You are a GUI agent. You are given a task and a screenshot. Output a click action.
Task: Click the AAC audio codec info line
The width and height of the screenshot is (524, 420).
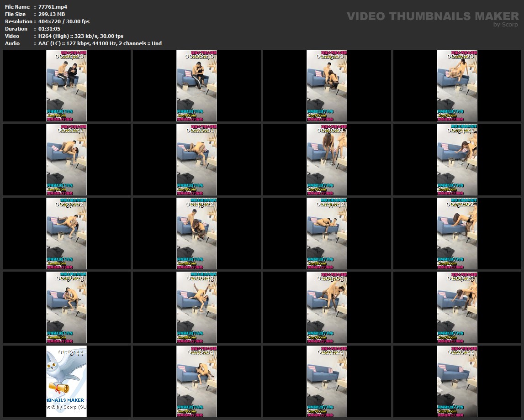[100, 43]
